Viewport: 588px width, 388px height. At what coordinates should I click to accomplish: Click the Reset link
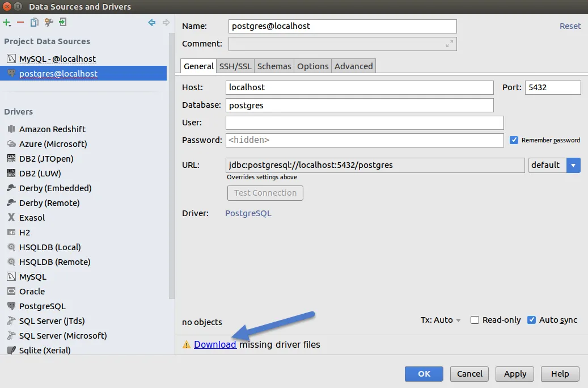pos(570,26)
